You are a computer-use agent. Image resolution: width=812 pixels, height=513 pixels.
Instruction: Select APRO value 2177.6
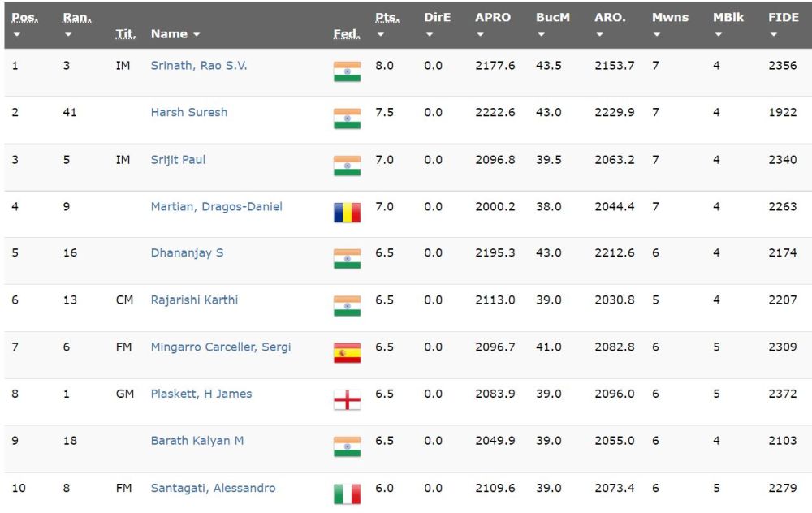pyautogui.click(x=495, y=65)
